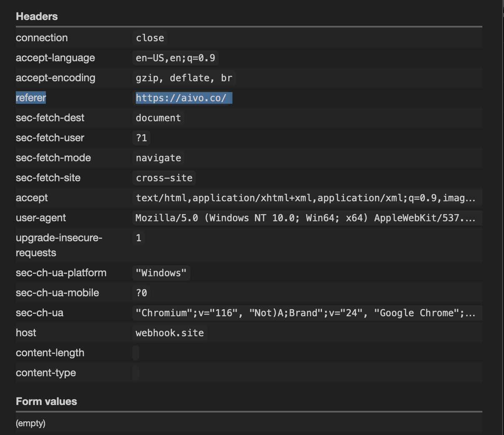The height and width of the screenshot is (435, 504).
Task: Click the 'text/html,application/xhtml+xml' accept value
Action: pyautogui.click(x=307, y=198)
